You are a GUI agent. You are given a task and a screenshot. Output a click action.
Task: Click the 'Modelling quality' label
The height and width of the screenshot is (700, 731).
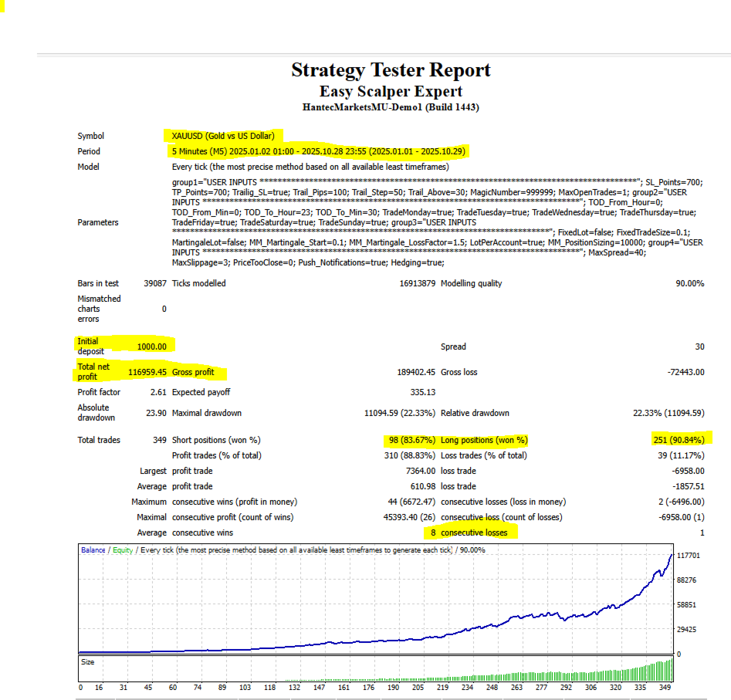coord(472,283)
